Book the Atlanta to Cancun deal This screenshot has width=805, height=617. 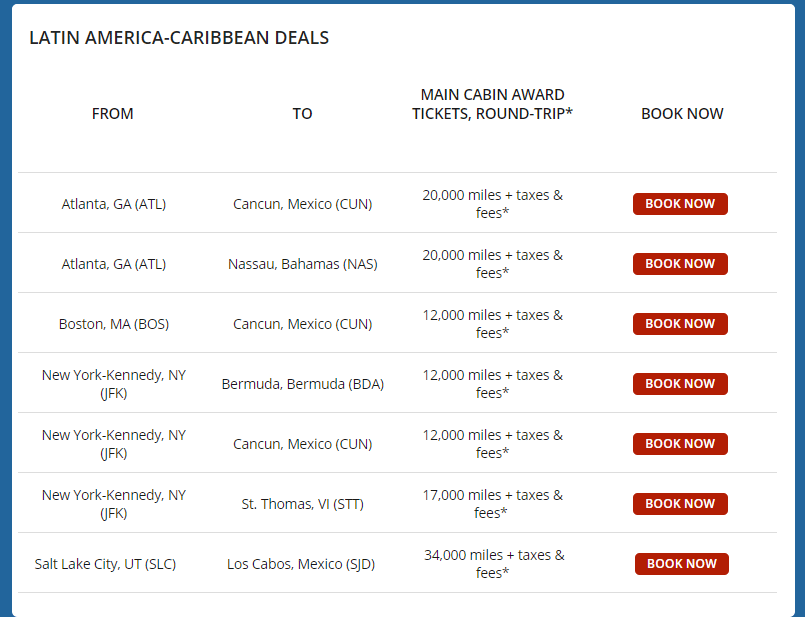[680, 204]
